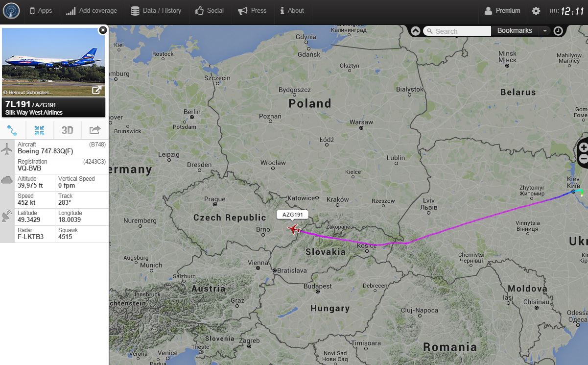Click the Flightradar24 radar logo
The height and width of the screenshot is (365, 588).
coord(11,11)
